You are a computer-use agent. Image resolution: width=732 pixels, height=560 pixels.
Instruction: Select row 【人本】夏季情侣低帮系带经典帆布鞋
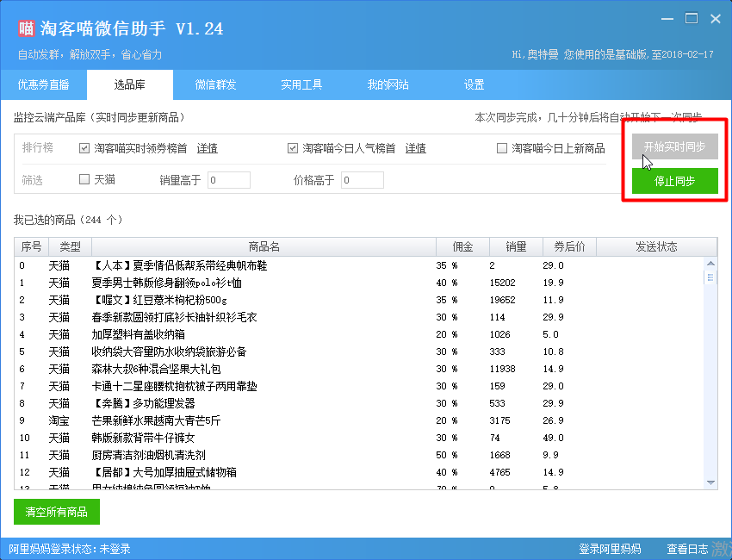click(359, 265)
